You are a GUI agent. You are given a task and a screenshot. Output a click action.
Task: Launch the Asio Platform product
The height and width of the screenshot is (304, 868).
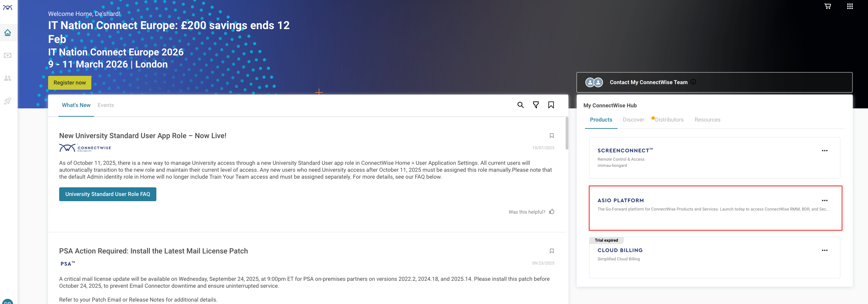[x=715, y=208]
